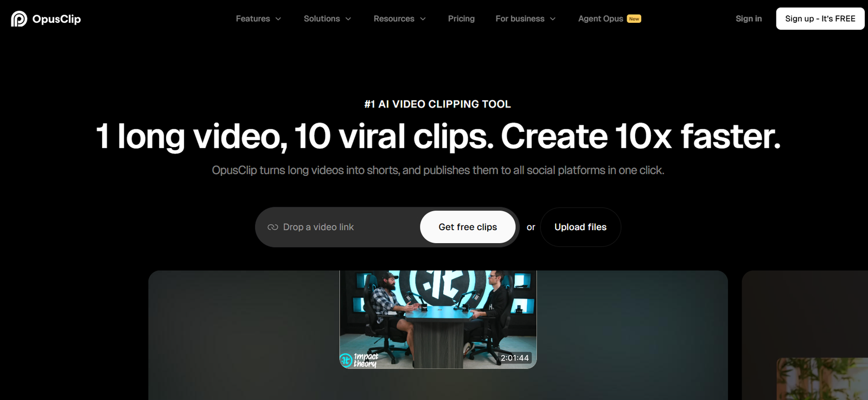Click the Impact Theory logo on video
Image resolution: width=868 pixels, height=400 pixels.
tap(359, 360)
